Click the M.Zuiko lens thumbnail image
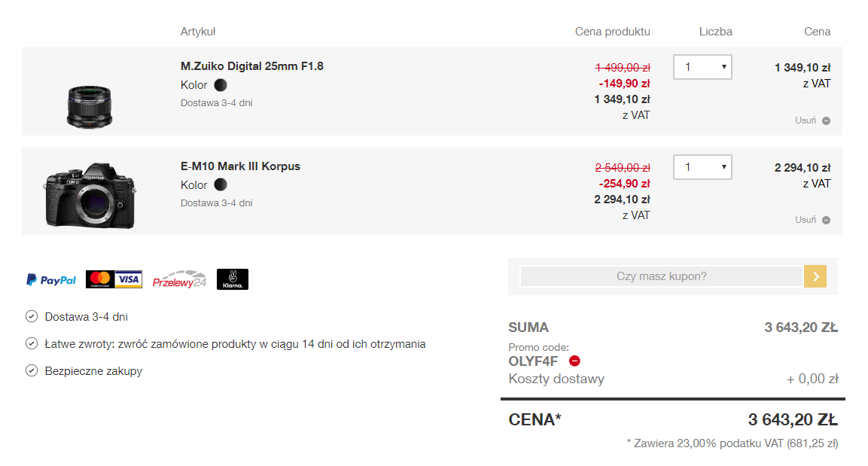Viewport: 868px width, 466px height. point(89,105)
